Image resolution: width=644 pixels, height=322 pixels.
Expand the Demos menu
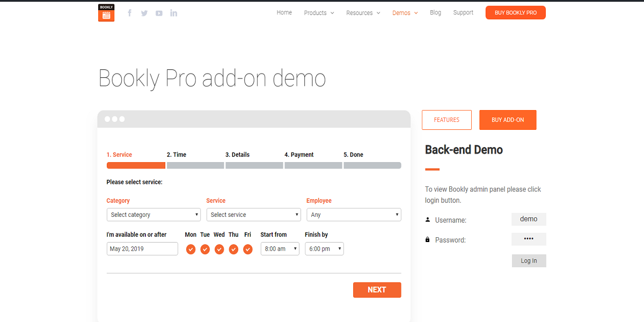point(405,13)
